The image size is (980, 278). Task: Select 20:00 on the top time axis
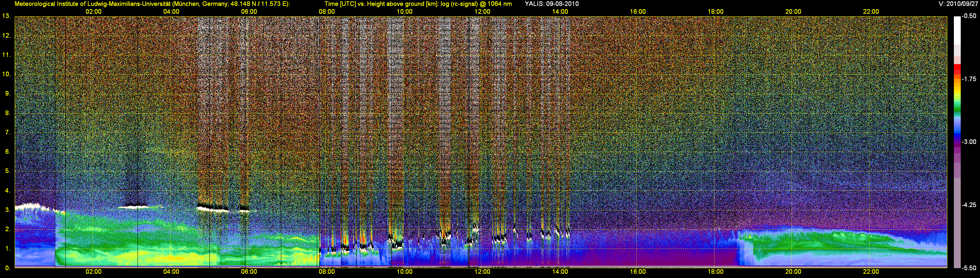click(x=793, y=12)
